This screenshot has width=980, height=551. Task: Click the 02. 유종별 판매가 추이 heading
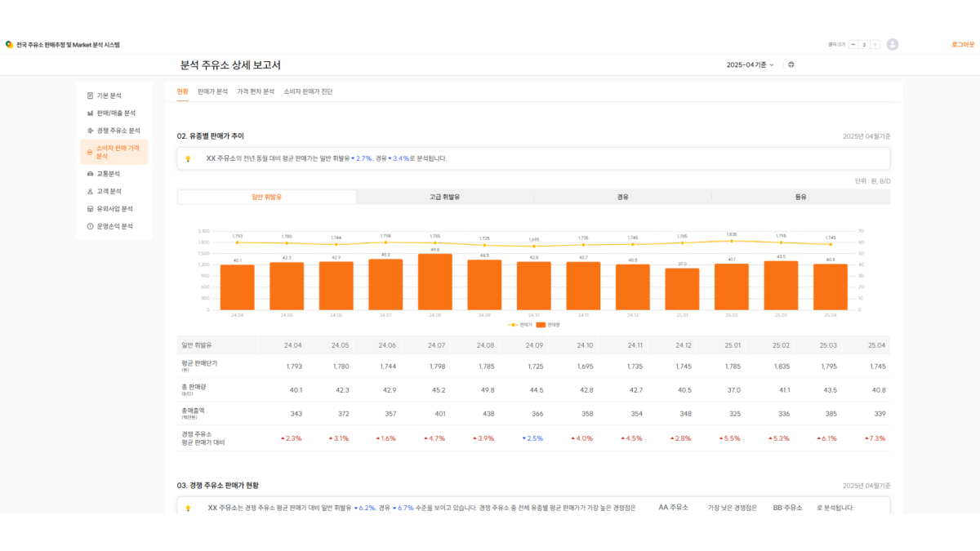(x=210, y=136)
